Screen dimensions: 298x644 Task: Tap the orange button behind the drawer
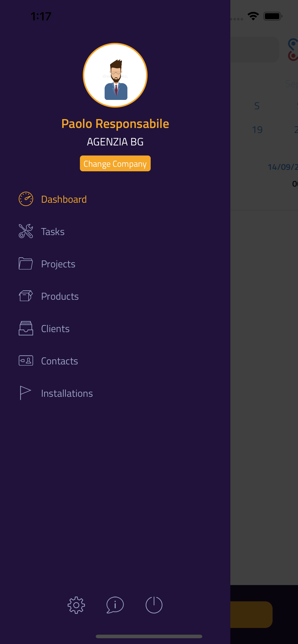tap(251, 615)
